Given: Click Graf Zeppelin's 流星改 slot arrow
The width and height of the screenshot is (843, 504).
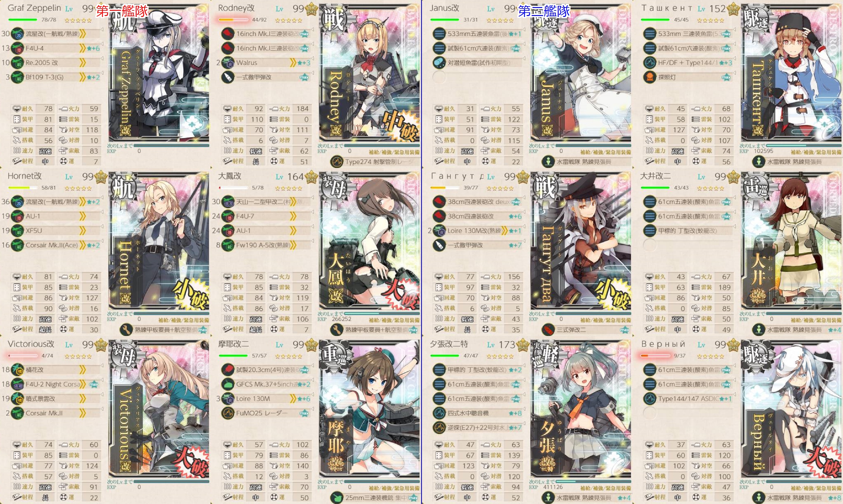Looking at the screenshot, I should pos(82,34).
